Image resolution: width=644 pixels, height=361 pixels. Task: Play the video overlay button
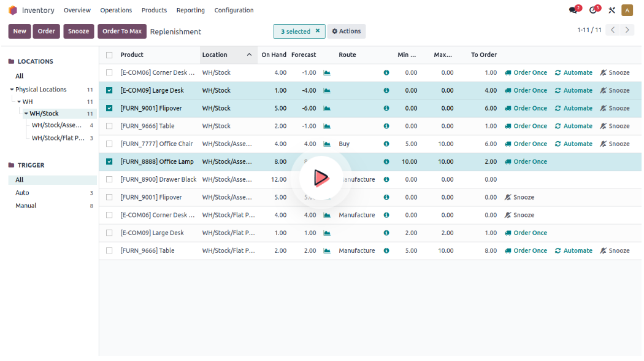click(321, 178)
